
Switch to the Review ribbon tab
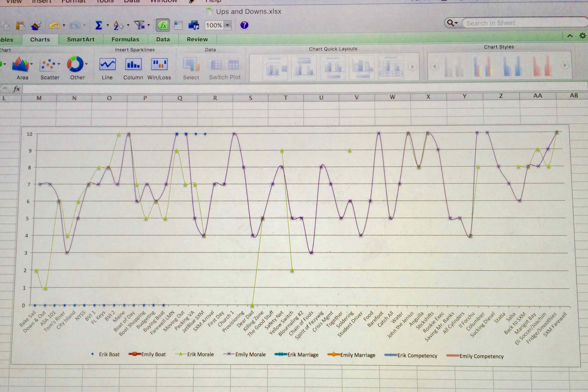(197, 39)
